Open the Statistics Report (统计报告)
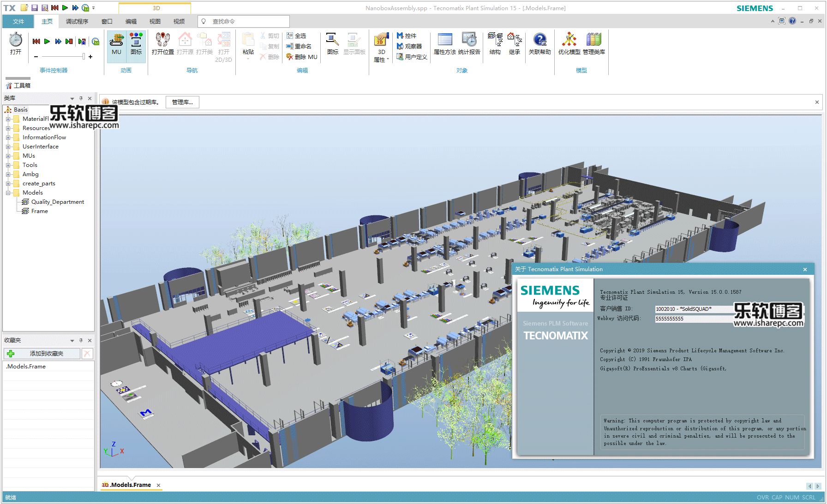The width and height of the screenshot is (827, 504). (x=469, y=44)
